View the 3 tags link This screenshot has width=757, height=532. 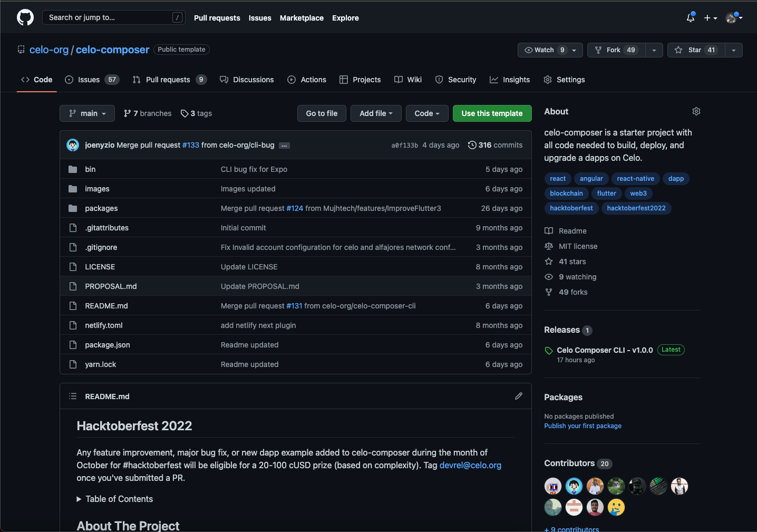click(x=196, y=113)
